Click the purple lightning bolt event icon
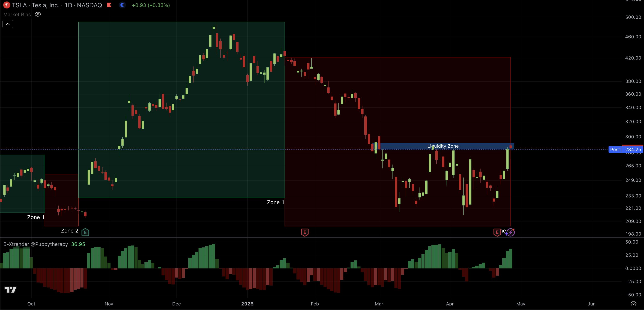Screen dimensions: 644x310 (510, 232)
